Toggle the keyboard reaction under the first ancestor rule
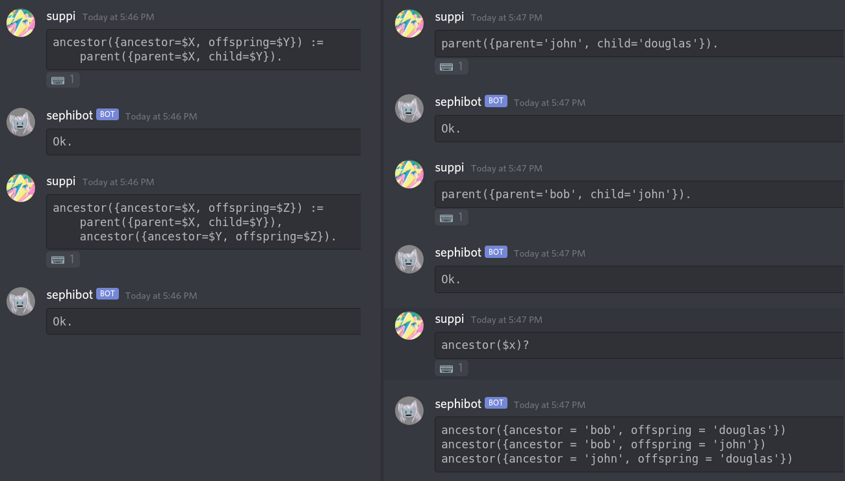 tap(63, 80)
